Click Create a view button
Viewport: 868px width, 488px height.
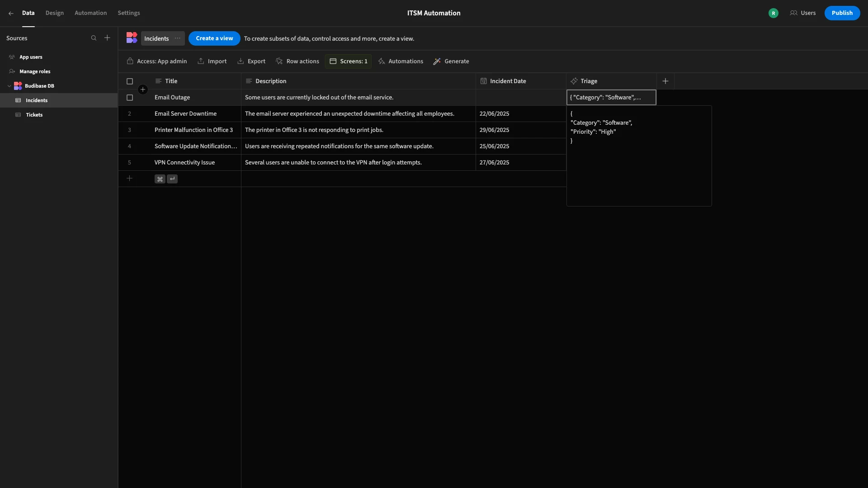[x=214, y=38]
